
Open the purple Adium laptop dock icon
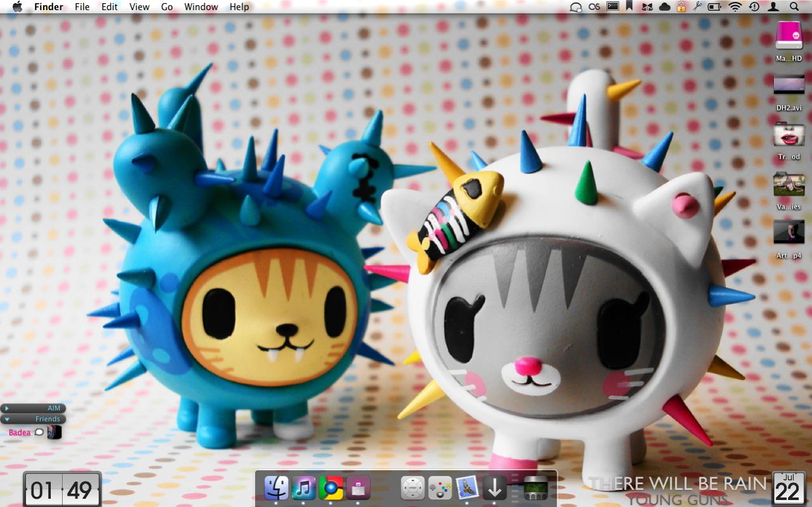[359, 488]
